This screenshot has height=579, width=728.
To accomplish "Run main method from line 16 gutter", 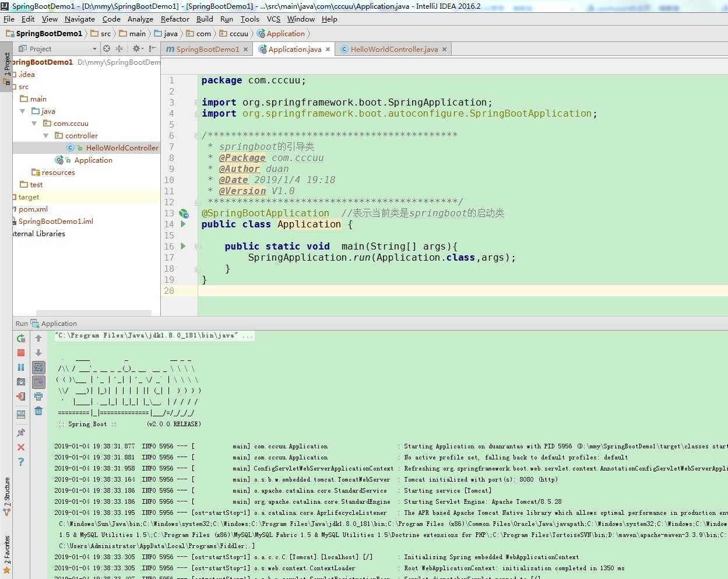I will [x=183, y=246].
